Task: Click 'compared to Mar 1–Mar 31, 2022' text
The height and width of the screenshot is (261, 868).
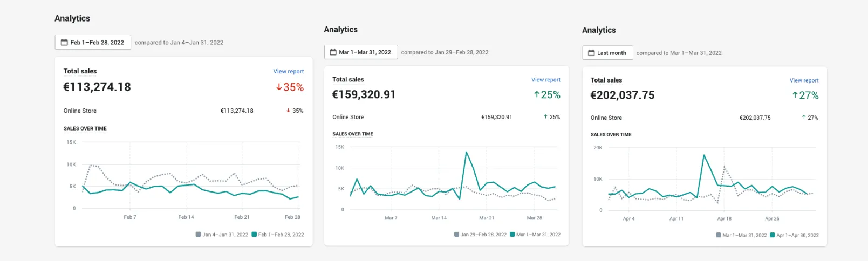Action: point(679,53)
